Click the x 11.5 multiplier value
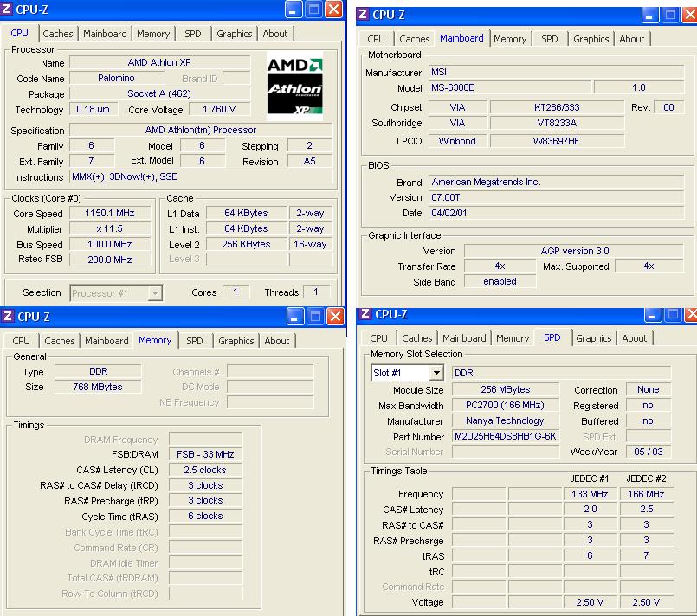Image resolution: width=697 pixels, height=616 pixels. pyautogui.click(x=110, y=228)
